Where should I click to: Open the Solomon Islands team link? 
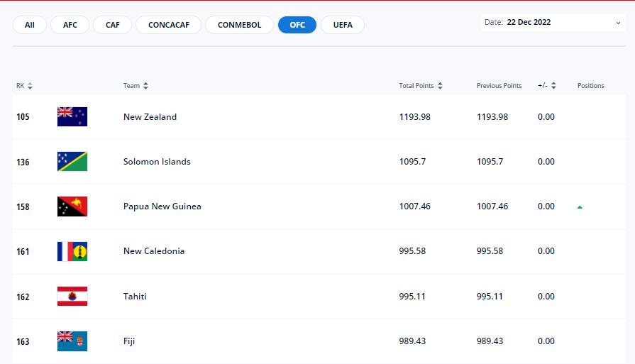pyautogui.click(x=157, y=162)
